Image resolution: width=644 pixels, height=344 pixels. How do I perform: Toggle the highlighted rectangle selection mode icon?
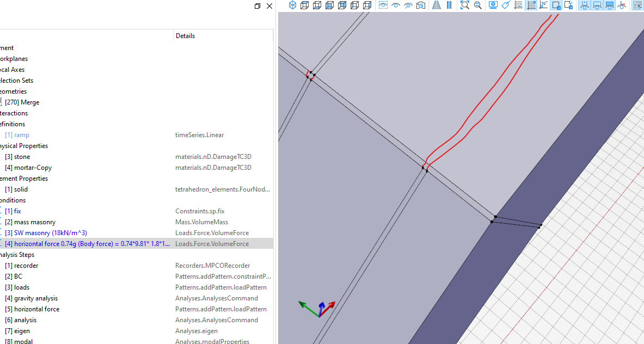556,5
